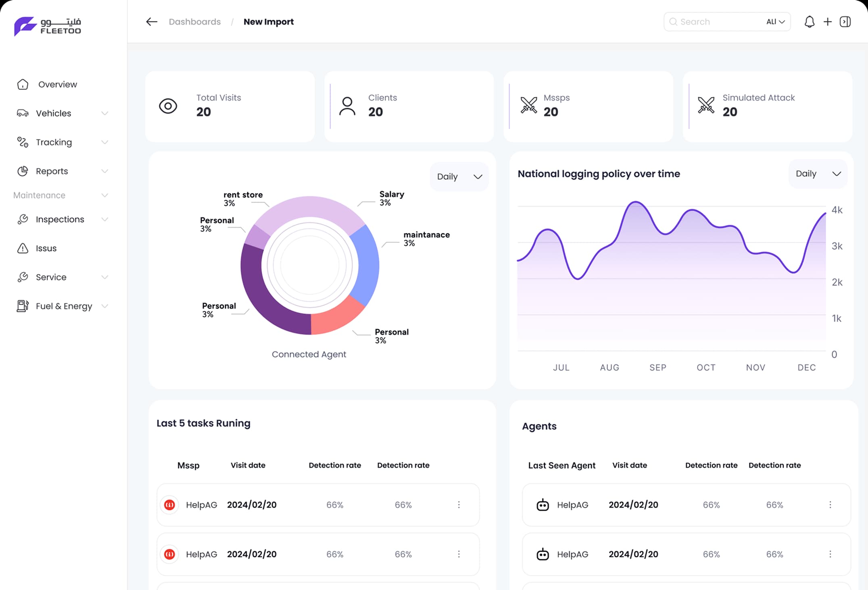The width and height of the screenshot is (868, 590).
Task: Click the Tracking icon in sidebar
Action: 23,142
